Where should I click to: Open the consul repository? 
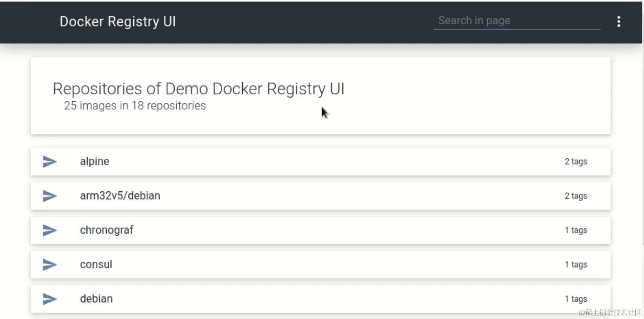(x=320, y=264)
